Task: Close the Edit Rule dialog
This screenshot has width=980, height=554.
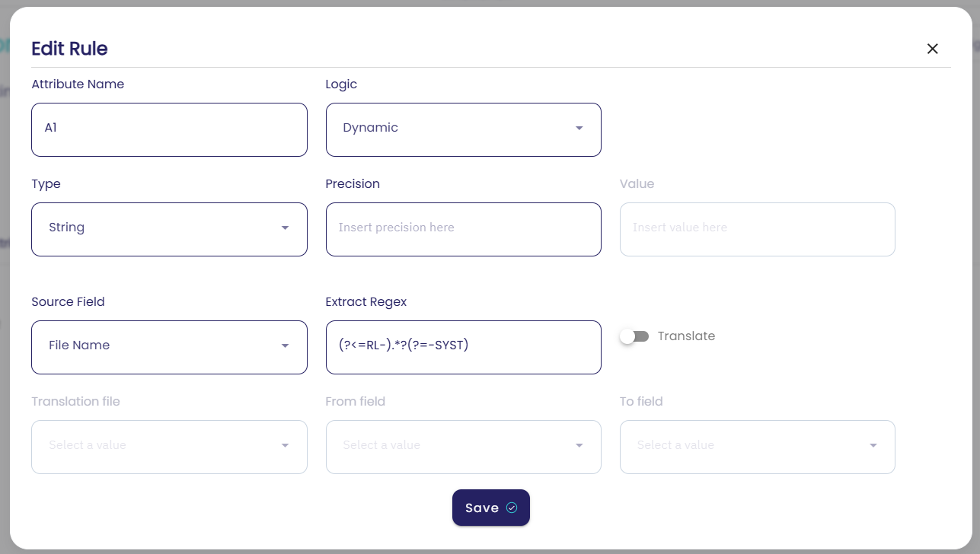Action: pos(932,49)
